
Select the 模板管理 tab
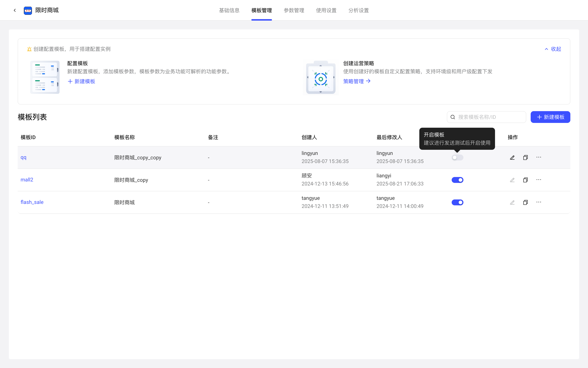pos(261,10)
